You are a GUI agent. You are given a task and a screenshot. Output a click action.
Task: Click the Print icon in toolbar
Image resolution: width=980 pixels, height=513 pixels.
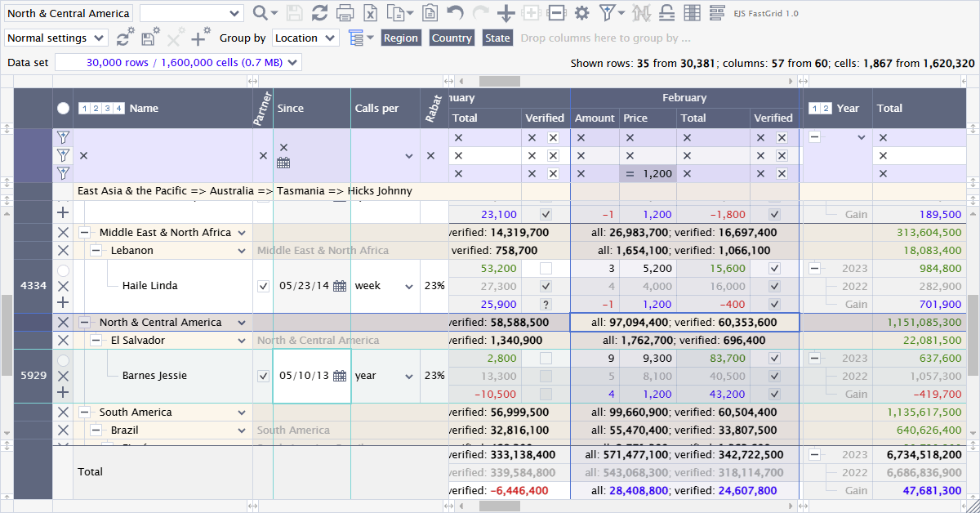[345, 13]
